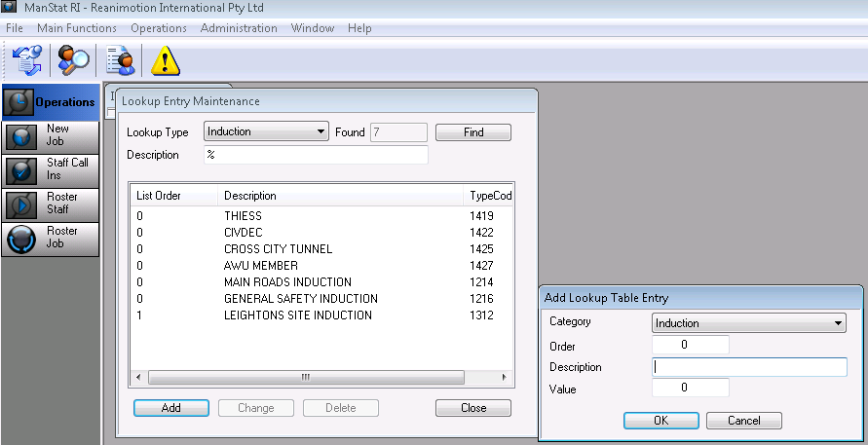Image resolution: width=868 pixels, height=445 pixels.
Task: Select the LEIGHTONS SITE INDUCTION row
Action: click(297, 315)
